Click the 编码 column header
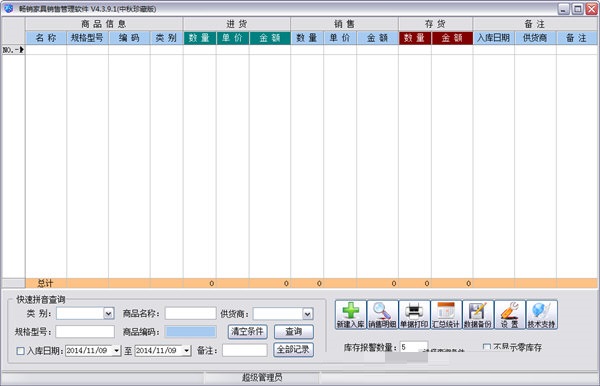Image resolution: width=600 pixels, height=386 pixels. tap(129, 38)
